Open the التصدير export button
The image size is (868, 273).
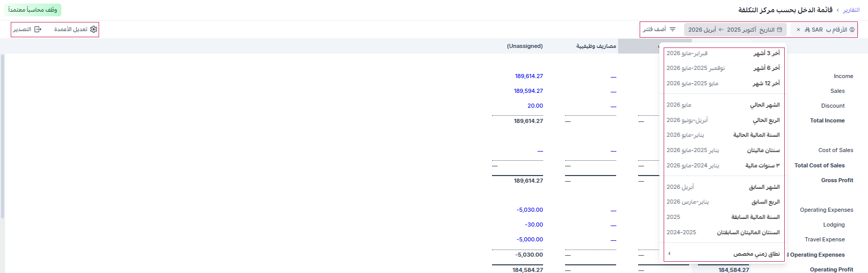point(28,30)
